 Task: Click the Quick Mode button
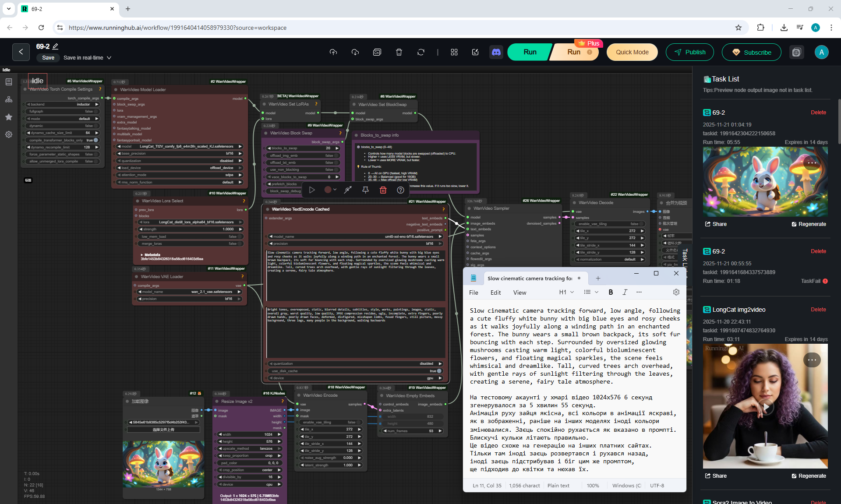click(632, 52)
